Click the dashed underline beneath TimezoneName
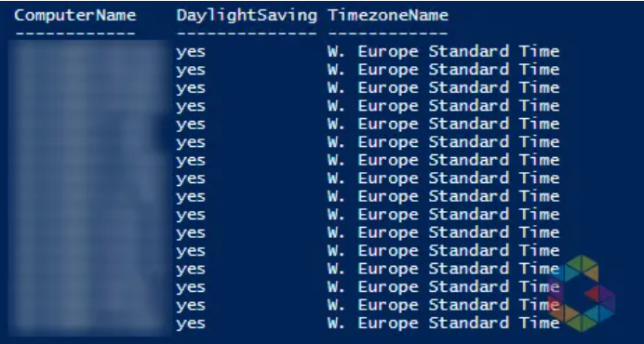This screenshot has width=644, height=344. (388, 33)
